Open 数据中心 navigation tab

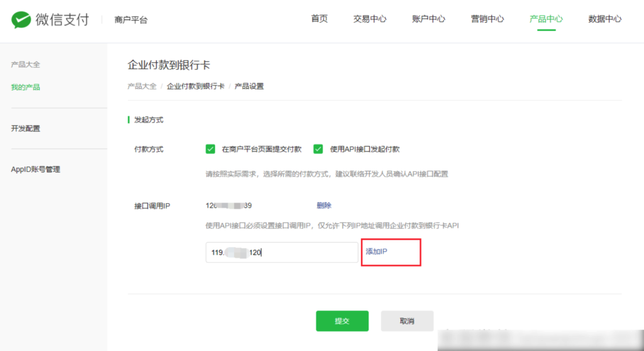pos(604,19)
